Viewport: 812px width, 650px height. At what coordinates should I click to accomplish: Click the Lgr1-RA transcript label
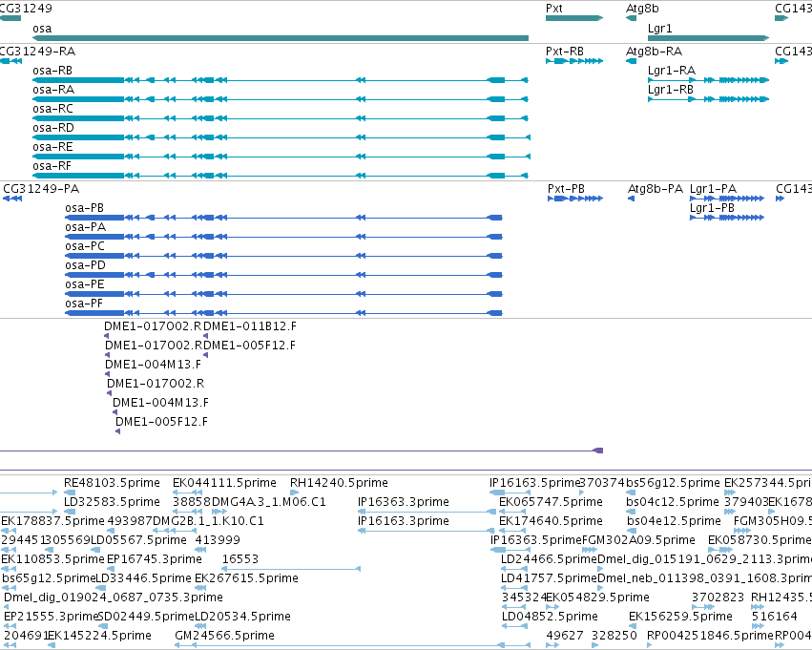(672, 71)
